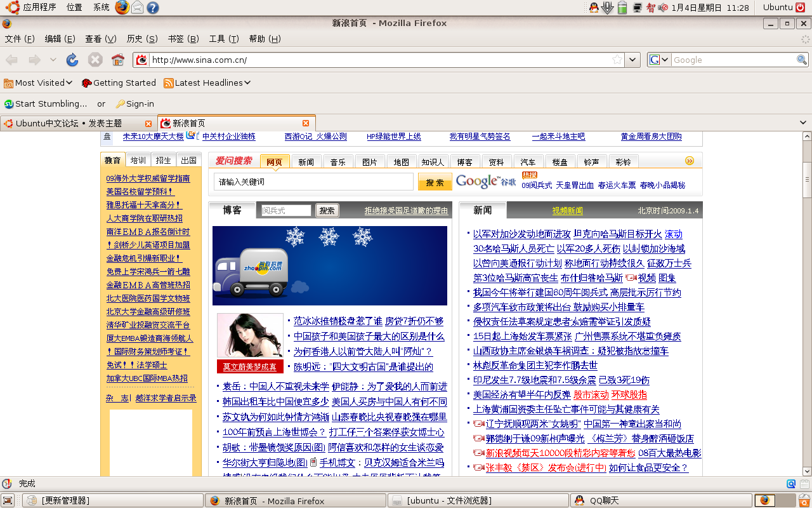Open the back/forward history dropdown arrow
The height and width of the screenshot is (508, 812).
click(x=53, y=60)
